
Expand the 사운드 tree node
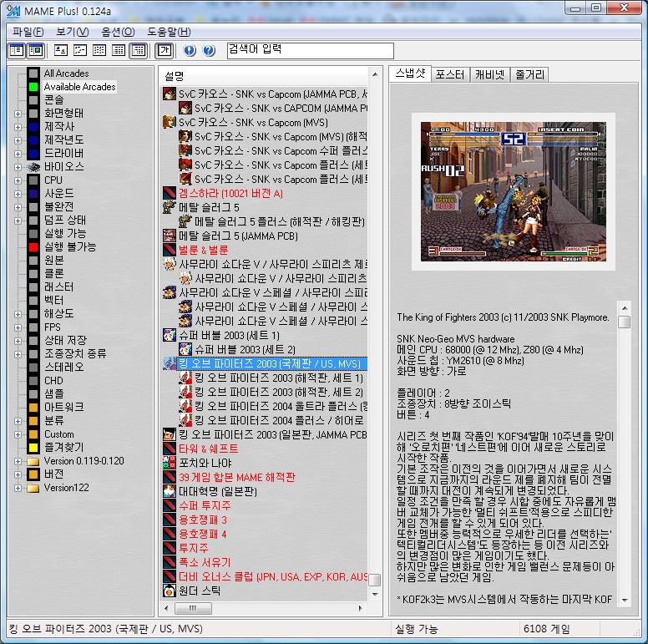18,194
